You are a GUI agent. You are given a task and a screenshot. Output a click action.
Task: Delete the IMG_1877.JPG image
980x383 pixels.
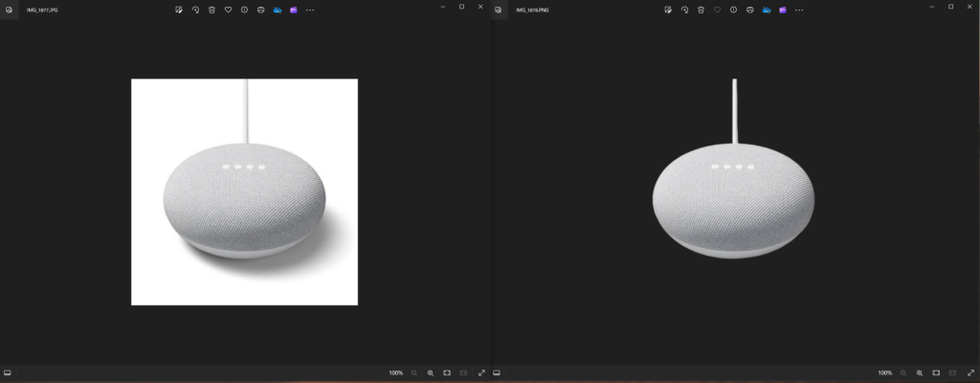click(212, 10)
